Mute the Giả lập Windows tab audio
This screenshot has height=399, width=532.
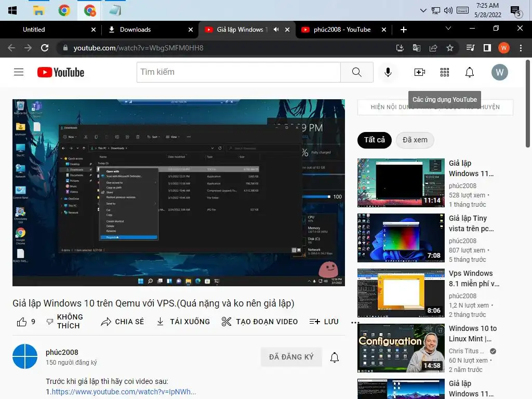coord(276,30)
